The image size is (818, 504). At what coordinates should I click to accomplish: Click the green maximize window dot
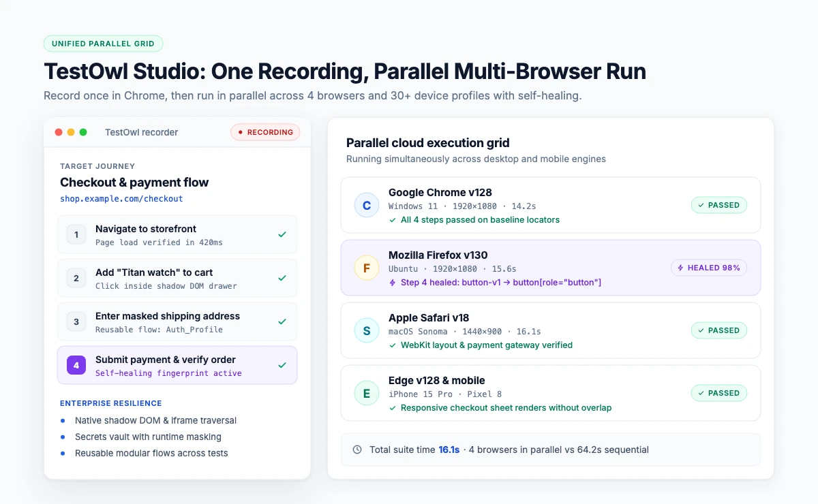[83, 132]
